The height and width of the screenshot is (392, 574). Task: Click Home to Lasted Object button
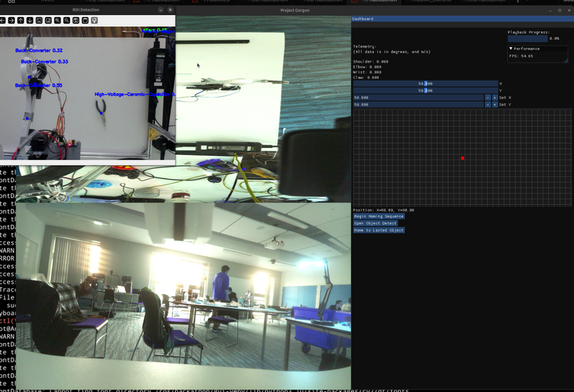(379, 230)
